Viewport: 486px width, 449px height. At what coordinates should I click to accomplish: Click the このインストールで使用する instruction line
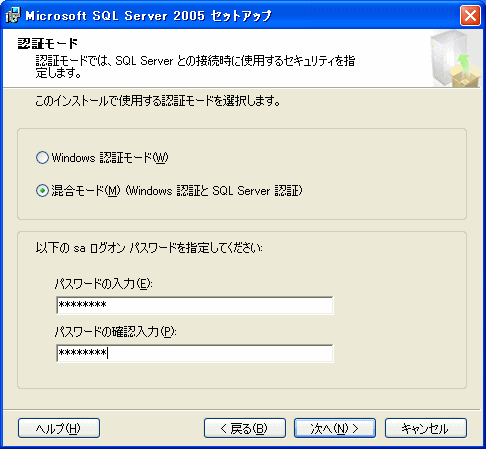(x=157, y=100)
